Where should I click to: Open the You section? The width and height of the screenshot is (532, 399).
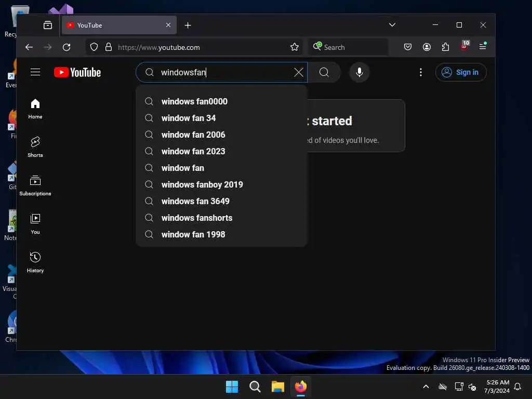pyautogui.click(x=35, y=224)
